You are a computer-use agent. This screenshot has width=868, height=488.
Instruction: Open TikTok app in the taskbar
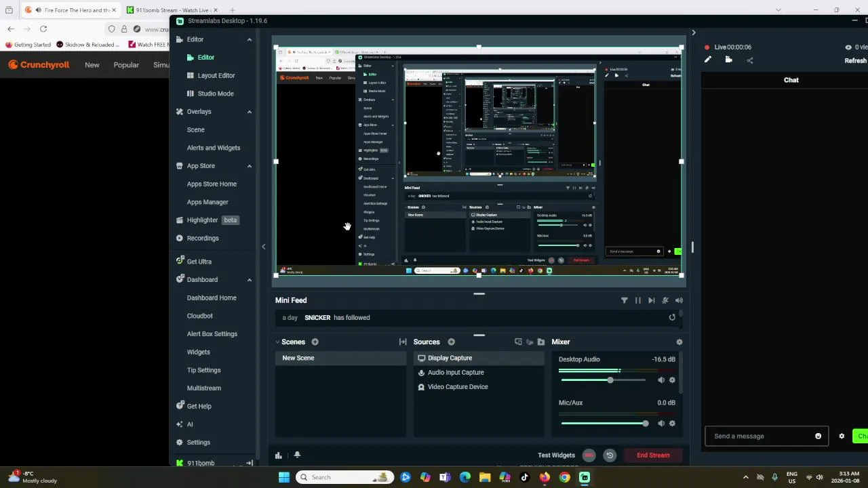[524, 477]
